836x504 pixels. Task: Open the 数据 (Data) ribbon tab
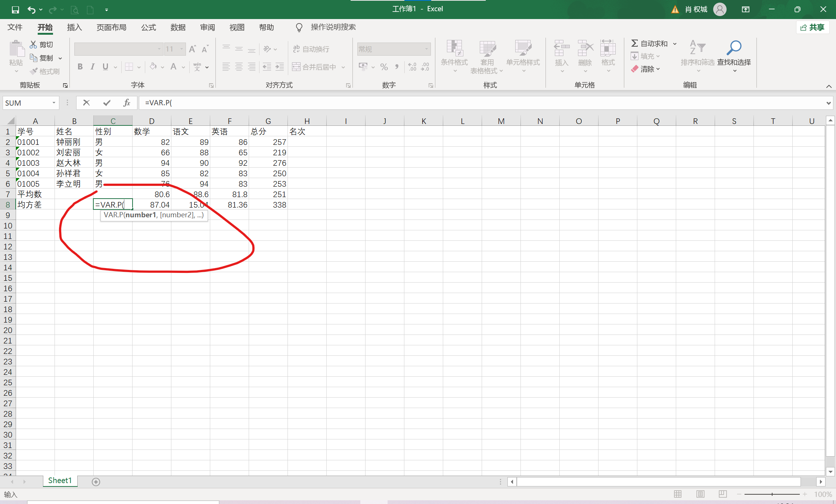178,27
